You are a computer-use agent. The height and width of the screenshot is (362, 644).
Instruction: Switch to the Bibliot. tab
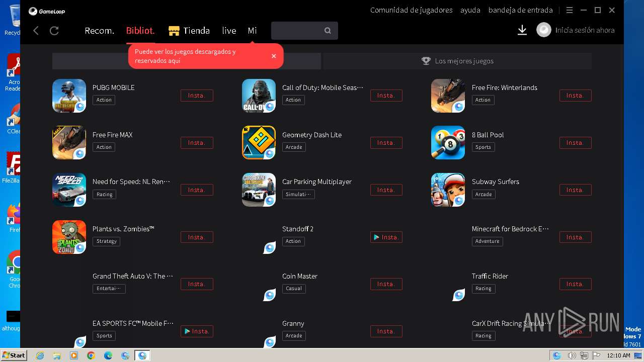point(140,31)
